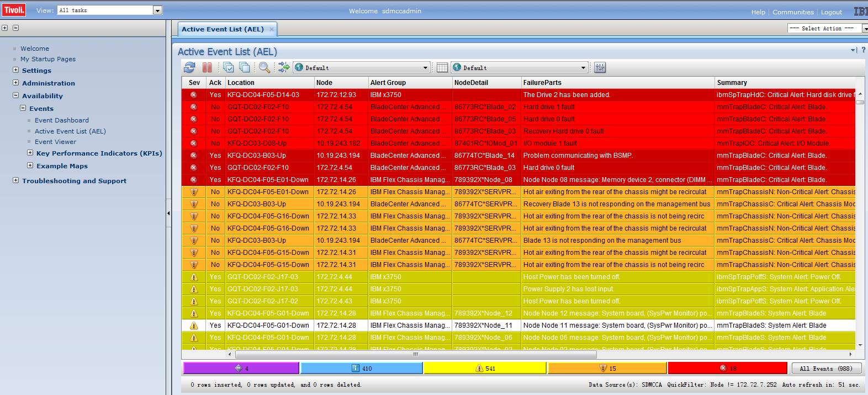Open the portlet menu arrow beside help
The height and width of the screenshot is (395, 868).
coord(853,50)
